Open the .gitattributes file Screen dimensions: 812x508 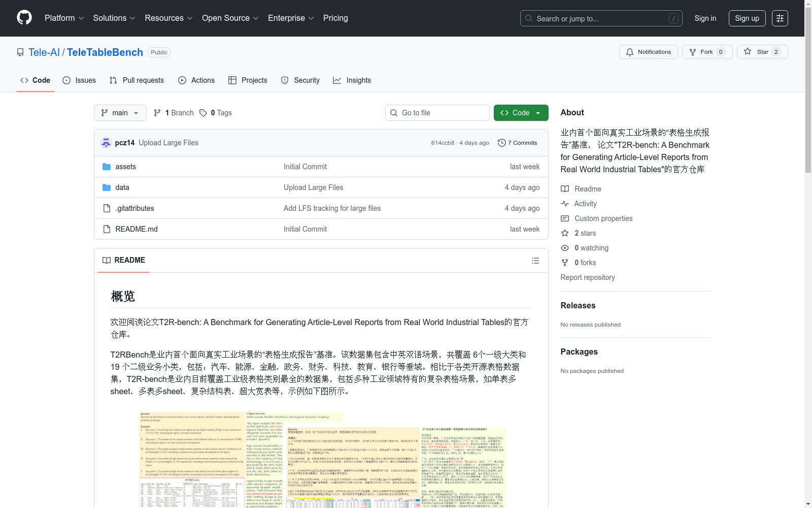[x=134, y=208]
